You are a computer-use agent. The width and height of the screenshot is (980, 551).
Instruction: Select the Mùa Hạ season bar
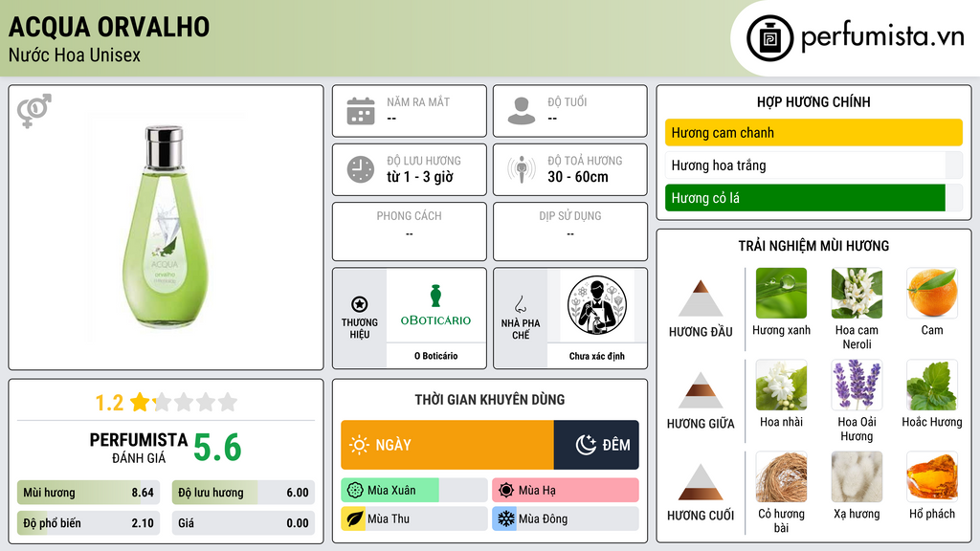[565, 491]
